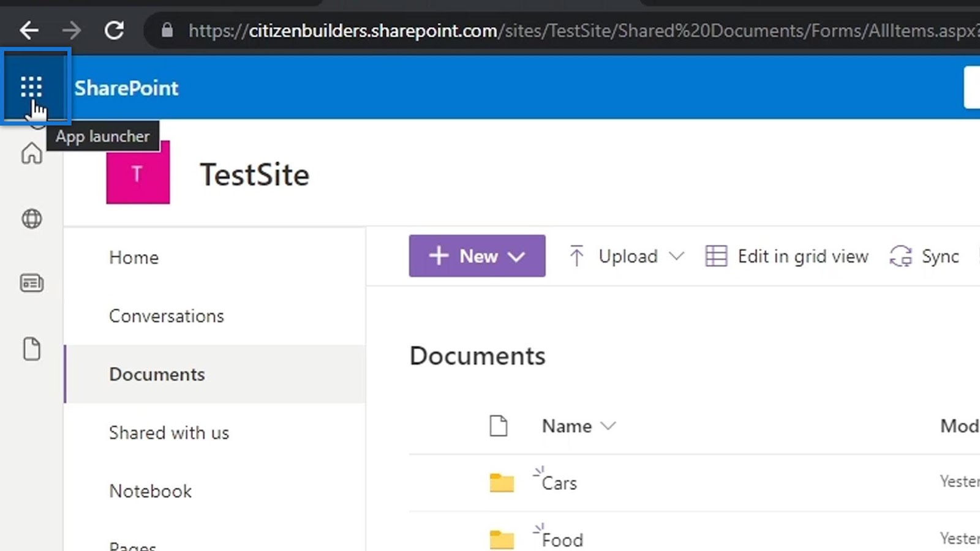
Task: Select Edit in grid view
Action: (786, 256)
